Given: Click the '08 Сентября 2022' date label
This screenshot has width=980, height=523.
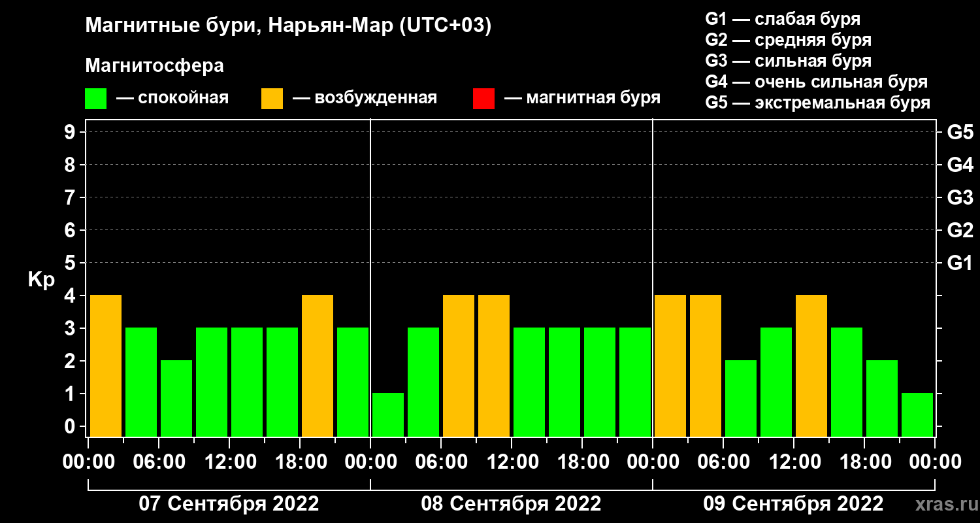Looking at the screenshot, I should [x=511, y=504].
